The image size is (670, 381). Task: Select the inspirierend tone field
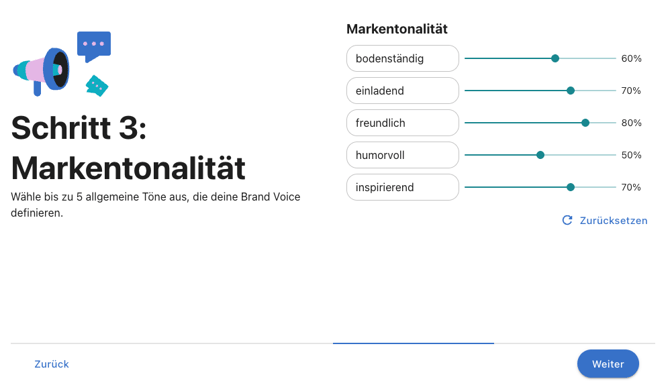403,187
